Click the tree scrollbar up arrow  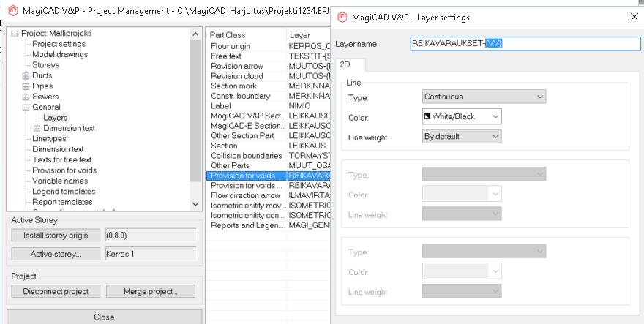(x=195, y=34)
